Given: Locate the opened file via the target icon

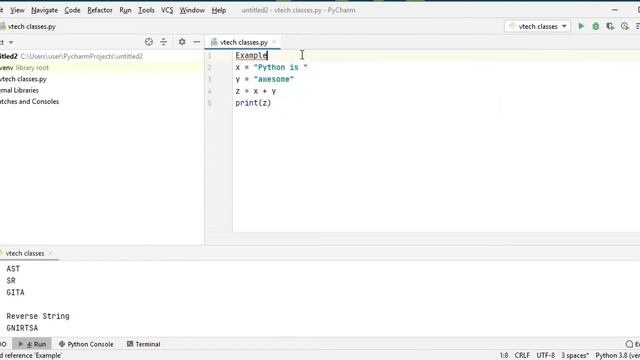Looking at the screenshot, I should coord(149,42).
